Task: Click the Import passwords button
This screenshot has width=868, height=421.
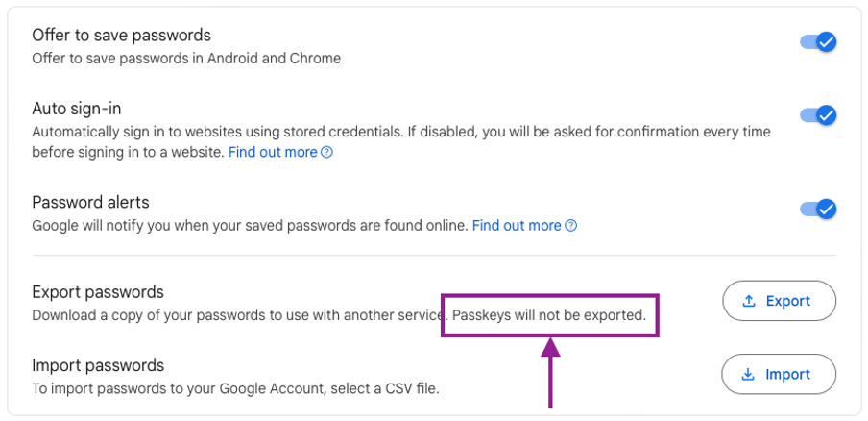Action: coord(779,375)
